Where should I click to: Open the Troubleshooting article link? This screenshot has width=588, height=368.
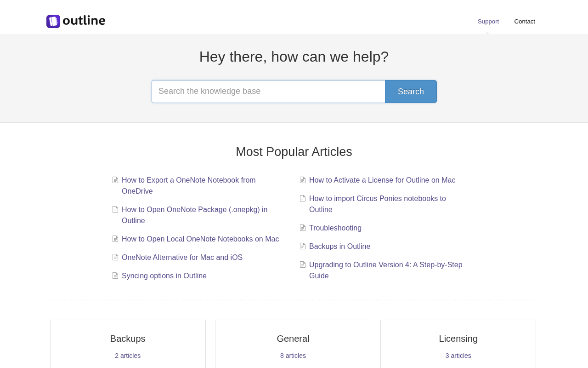click(x=335, y=228)
